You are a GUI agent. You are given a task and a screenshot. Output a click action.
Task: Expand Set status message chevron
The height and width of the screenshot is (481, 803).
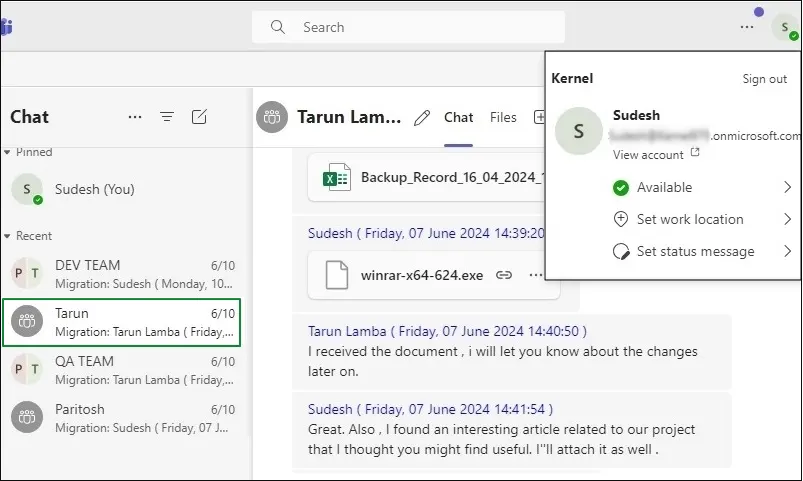(x=787, y=252)
